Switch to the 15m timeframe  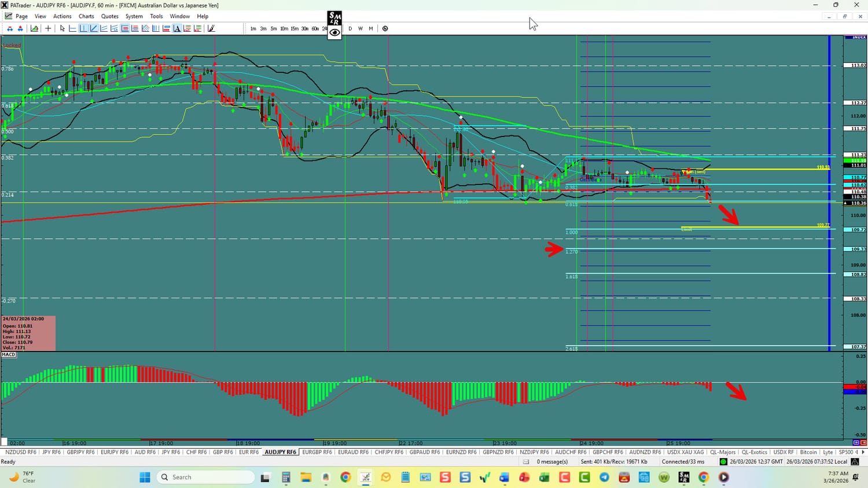[x=295, y=28]
